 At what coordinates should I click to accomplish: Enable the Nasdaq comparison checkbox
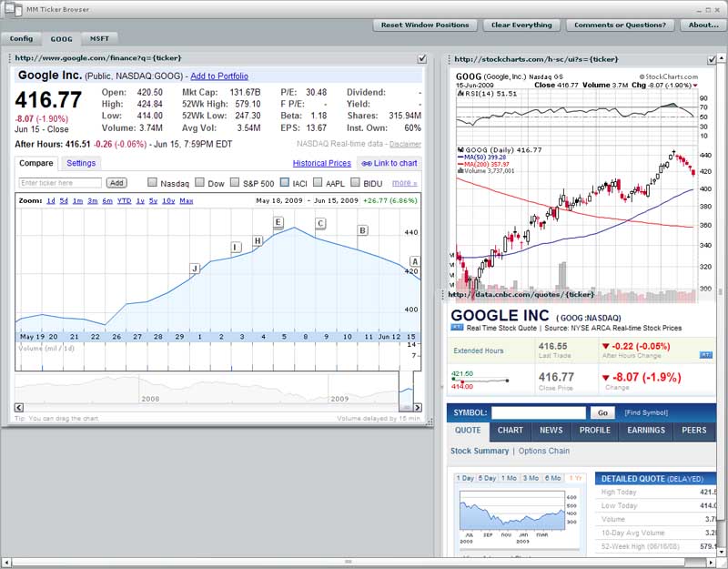[x=152, y=183]
